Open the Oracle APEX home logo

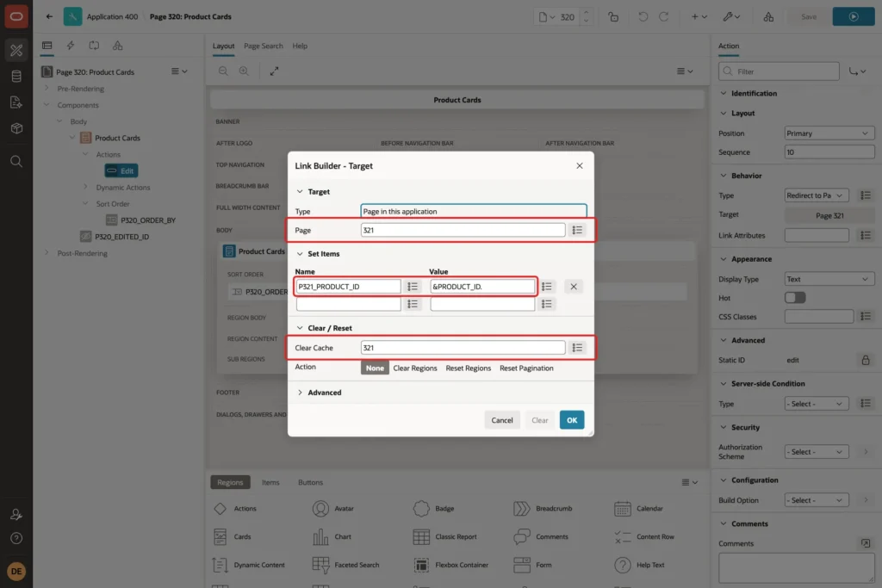pyautogui.click(x=16, y=16)
